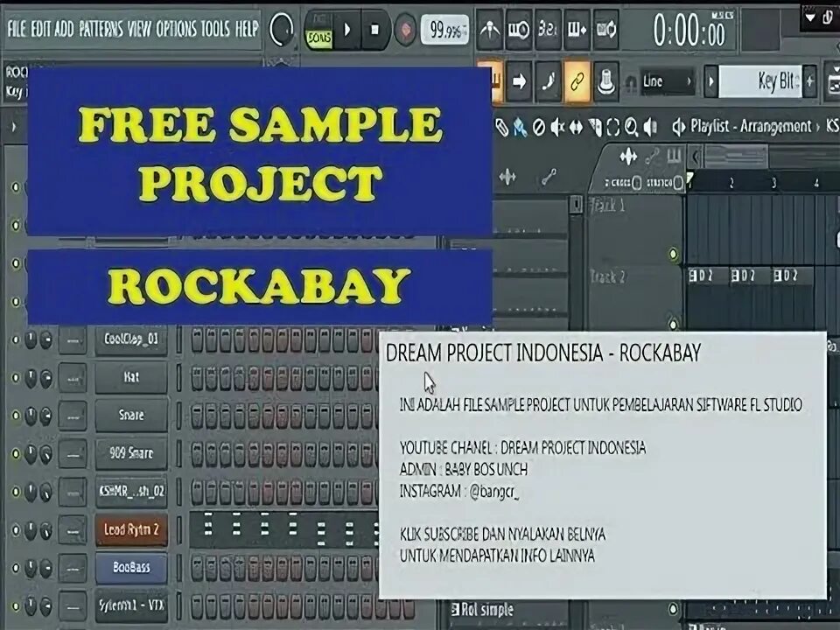Image resolution: width=840 pixels, height=630 pixels.
Task: Toggle step editing mode icon
Action: point(548,82)
